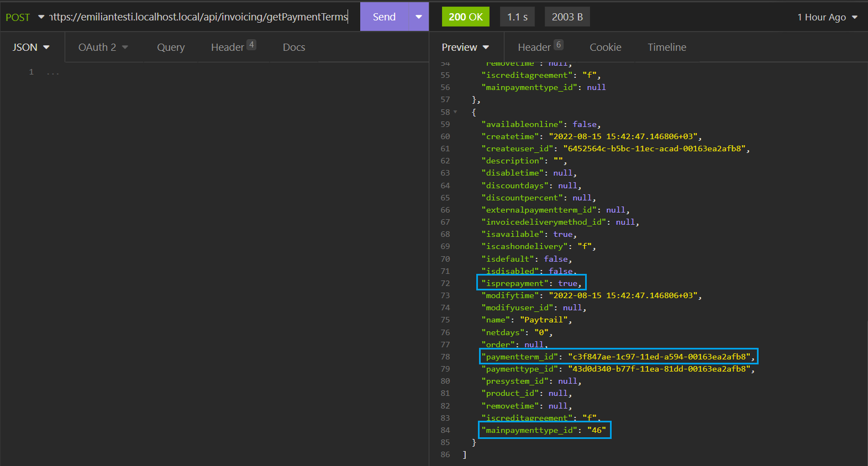Open the Docs tab
868x466 pixels.
pyautogui.click(x=294, y=47)
